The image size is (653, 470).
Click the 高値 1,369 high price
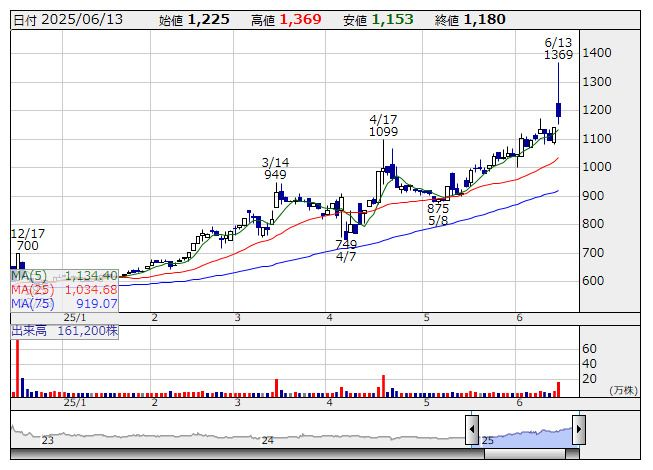tap(286, 20)
